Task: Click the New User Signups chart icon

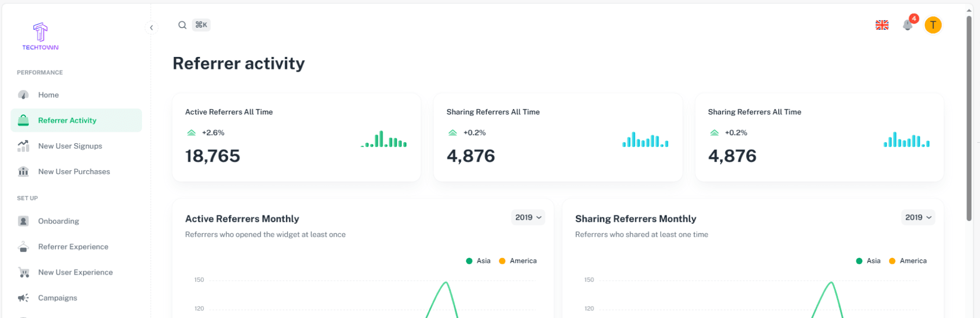Action: [23, 146]
